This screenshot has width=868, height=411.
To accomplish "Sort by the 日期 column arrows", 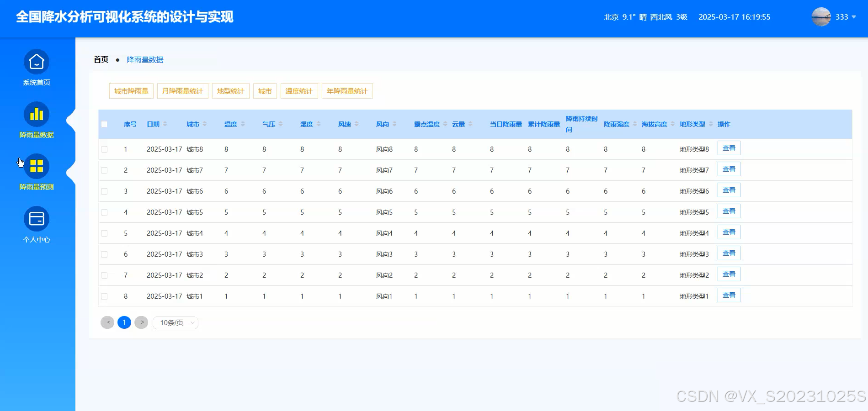I will [x=165, y=124].
